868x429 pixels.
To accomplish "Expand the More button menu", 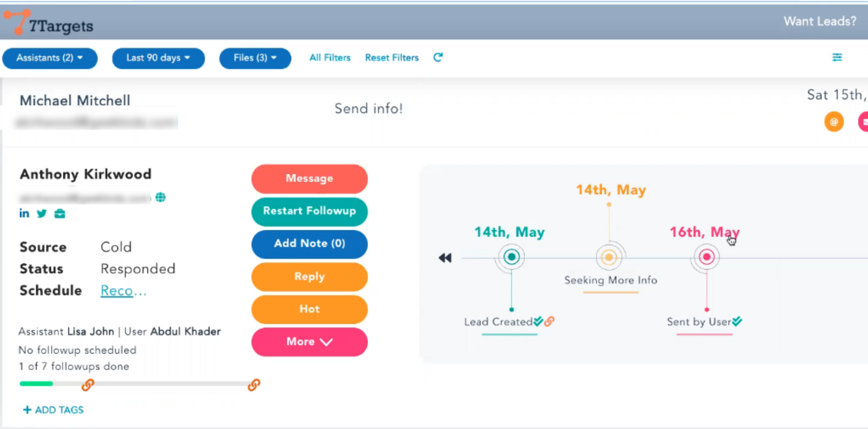I will coord(309,342).
